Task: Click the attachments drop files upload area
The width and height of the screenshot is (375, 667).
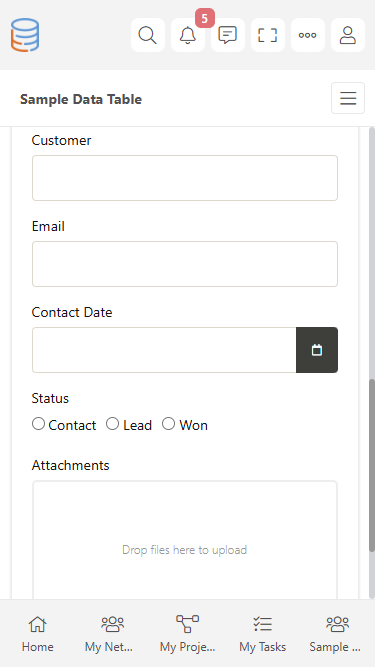Action: (x=185, y=540)
